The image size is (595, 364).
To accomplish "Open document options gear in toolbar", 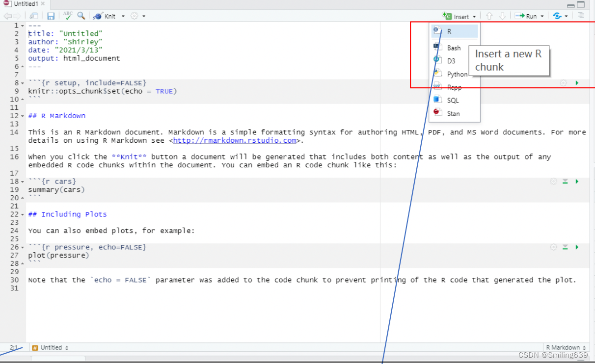I will tap(135, 16).
